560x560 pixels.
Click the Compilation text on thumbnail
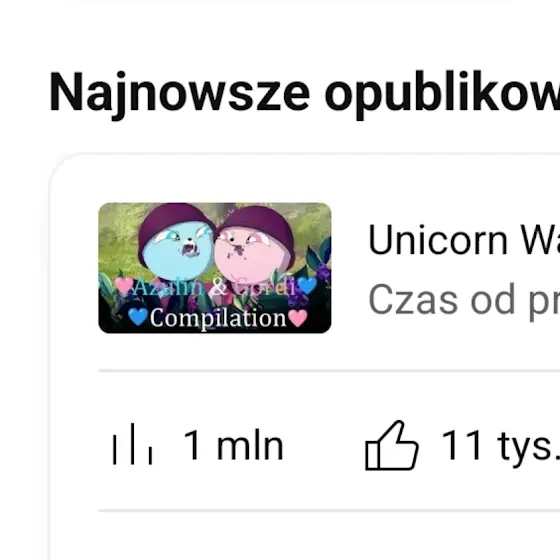click(218, 318)
